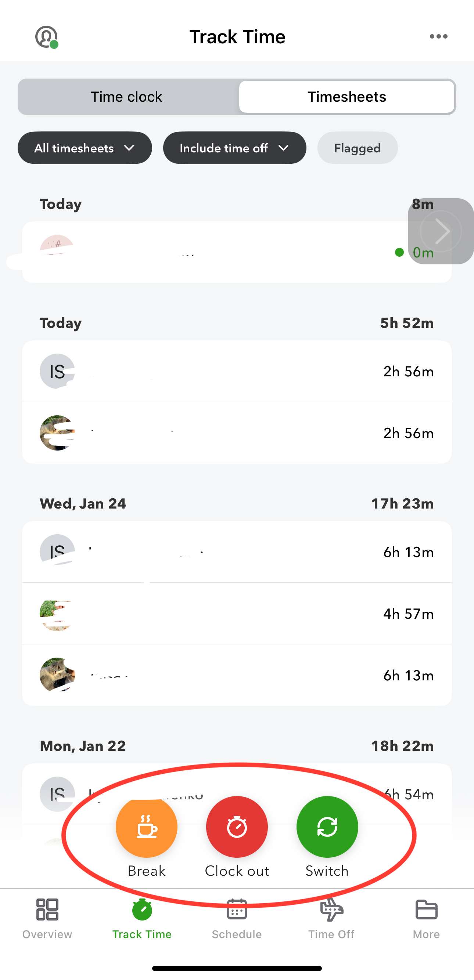
Task: Open Time Off airplane tab
Action: tap(331, 918)
